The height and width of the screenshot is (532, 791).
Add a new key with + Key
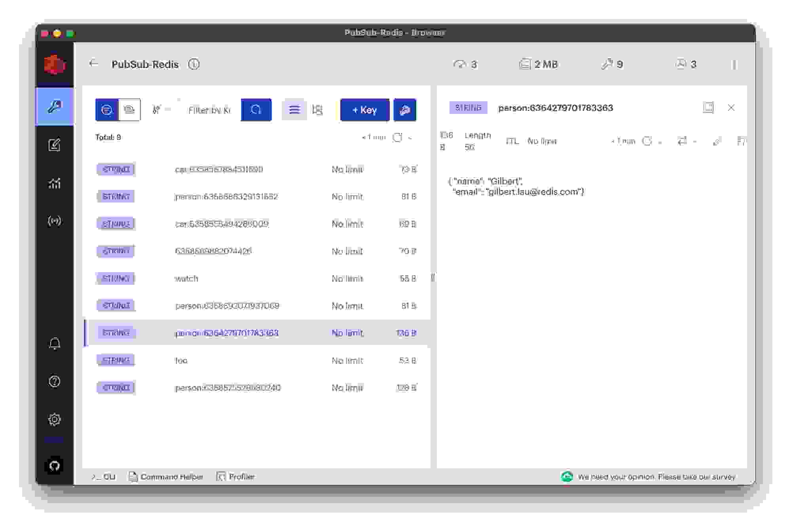[x=364, y=110]
